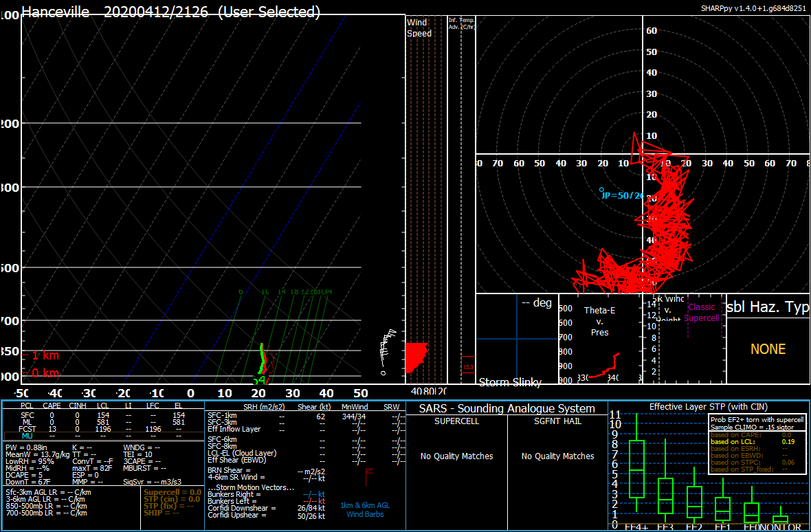Click the Eff Shear (EBWD) row
Viewport: 811px width, 532px height.
click(x=306, y=460)
